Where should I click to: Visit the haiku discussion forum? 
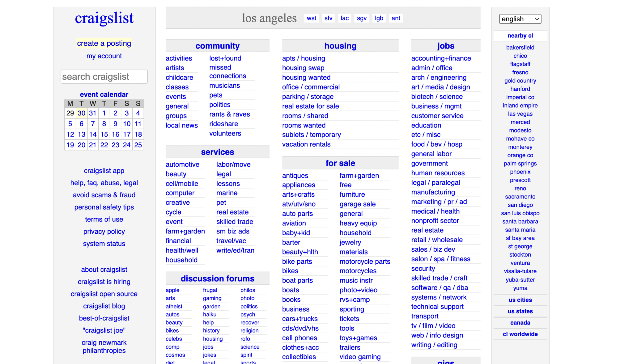(210, 314)
